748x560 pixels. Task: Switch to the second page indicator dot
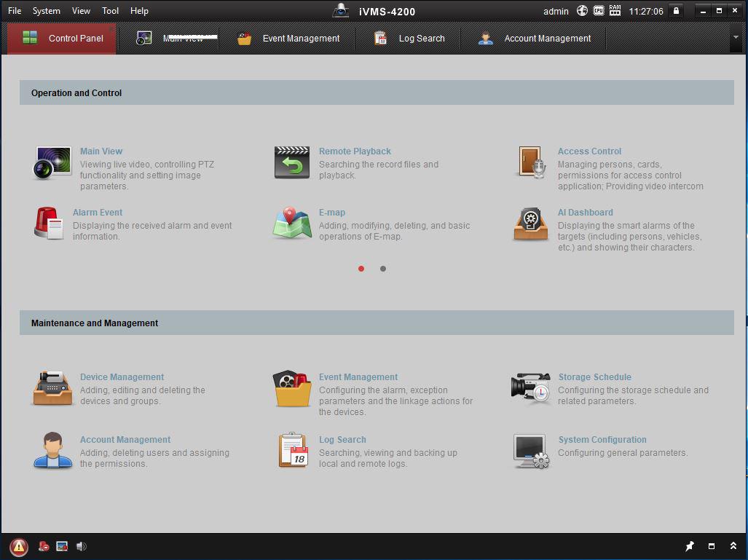(383, 269)
